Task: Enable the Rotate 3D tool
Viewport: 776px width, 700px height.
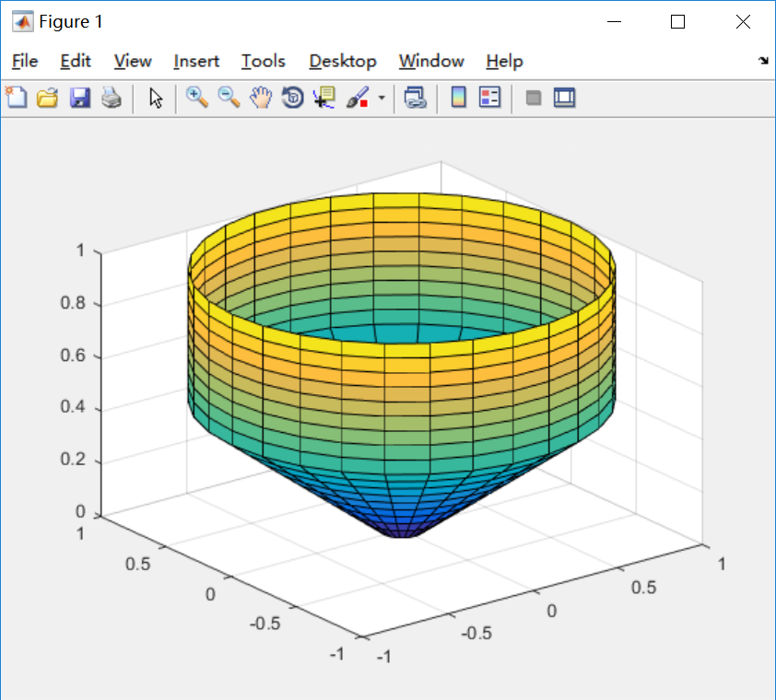Action: 292,98
